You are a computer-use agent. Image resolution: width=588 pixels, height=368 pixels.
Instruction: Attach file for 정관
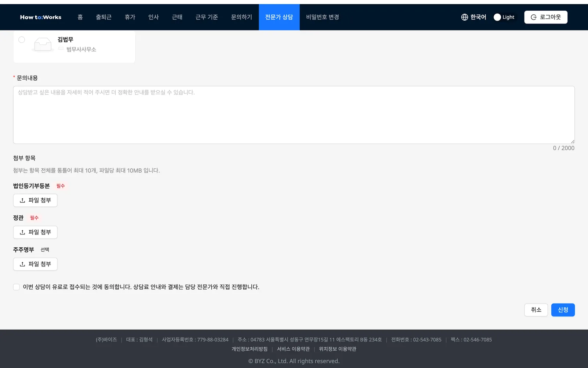[x=35, y=233]
